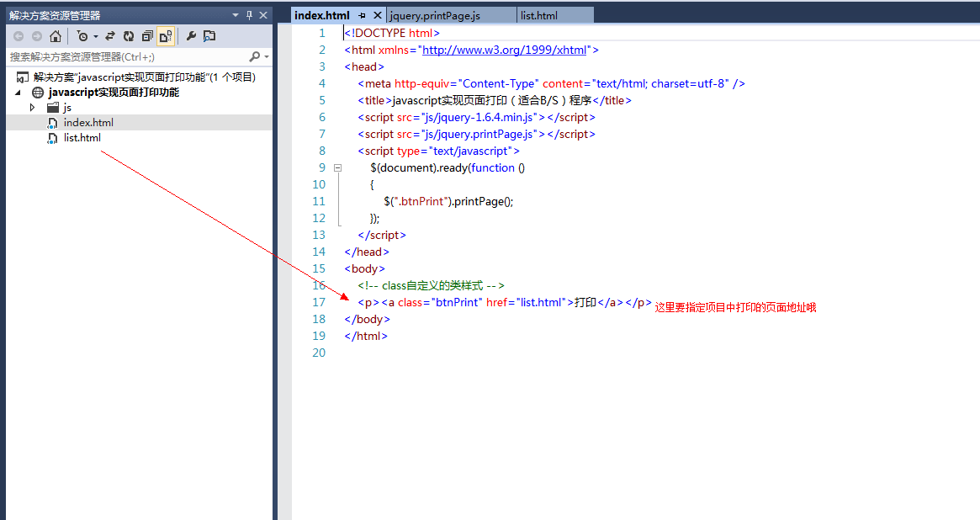980x520 pixels.
Task: Open the pending changes filter dropdown arrow
Action: coord(96,36)
